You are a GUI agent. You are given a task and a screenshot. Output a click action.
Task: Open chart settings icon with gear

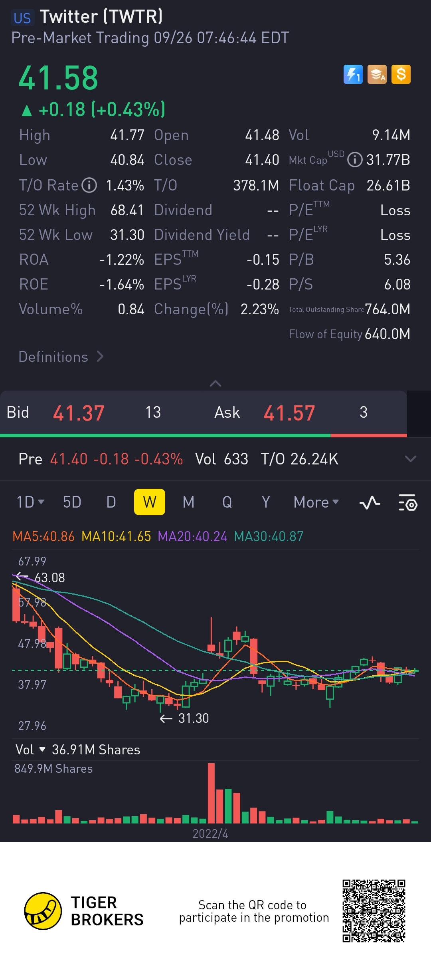point(408,502)
